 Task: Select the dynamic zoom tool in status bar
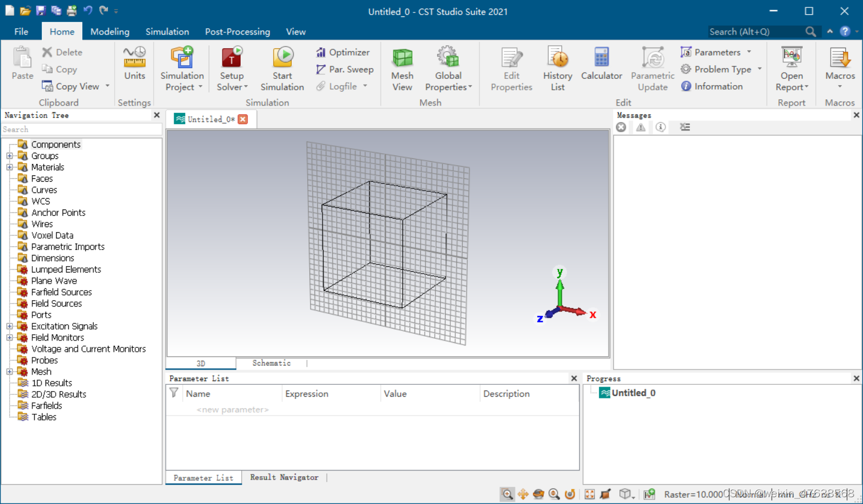tap(554, 494)
